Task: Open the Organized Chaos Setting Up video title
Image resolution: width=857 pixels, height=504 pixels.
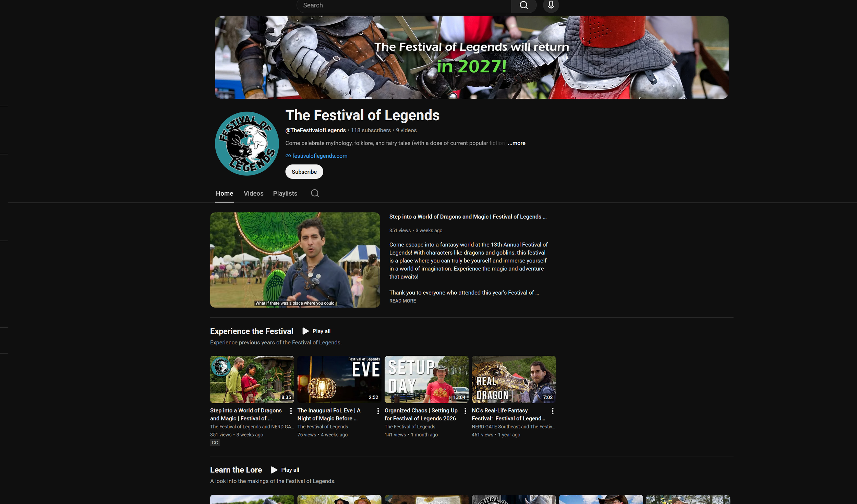Action: (x=421, y=414)
